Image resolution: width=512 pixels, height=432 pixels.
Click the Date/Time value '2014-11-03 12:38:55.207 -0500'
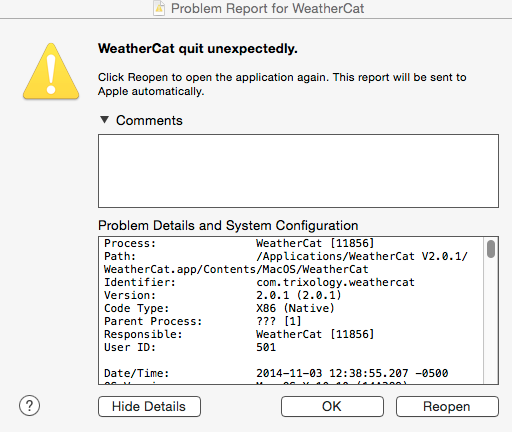point(352,373)
